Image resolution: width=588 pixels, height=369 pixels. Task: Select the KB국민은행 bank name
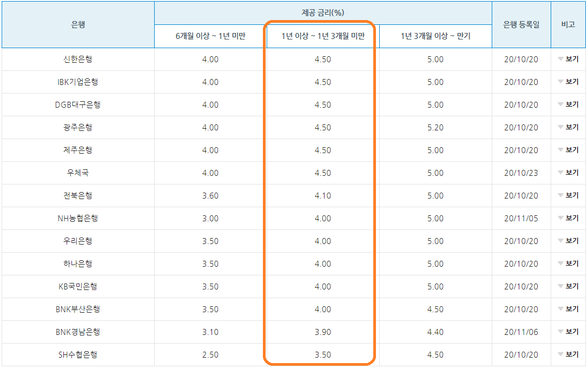tap(78, 287)
